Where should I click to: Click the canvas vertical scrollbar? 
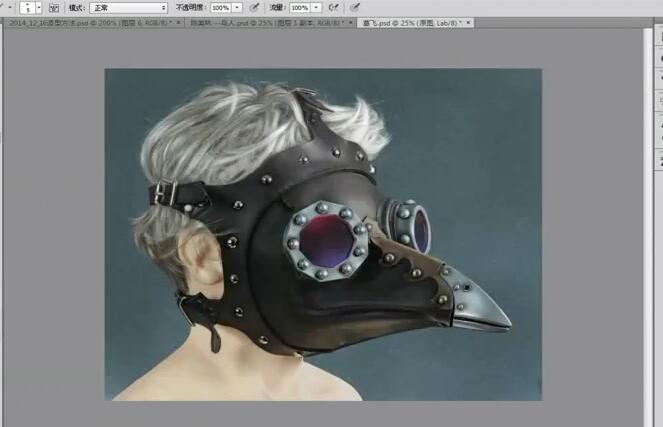pos(648,227)
